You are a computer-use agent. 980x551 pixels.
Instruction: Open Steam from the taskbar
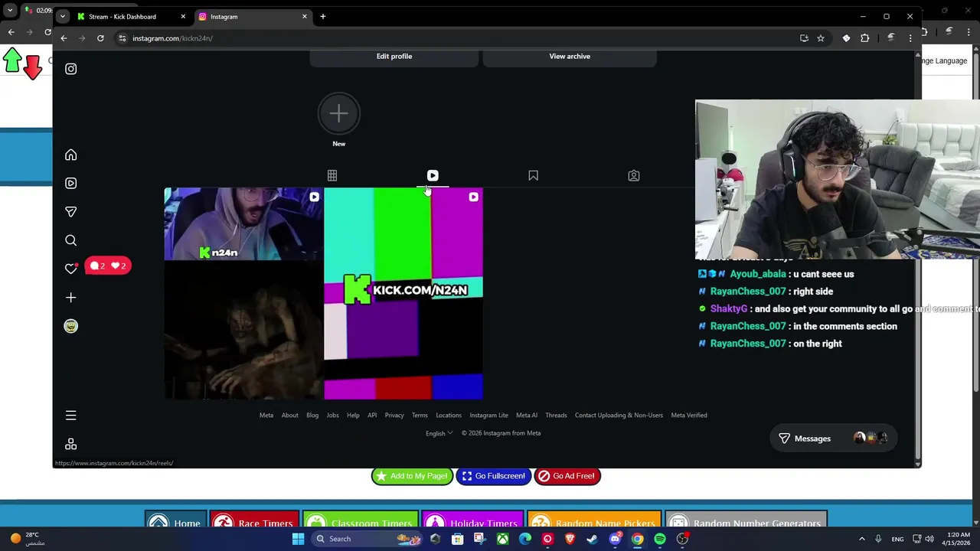coord(592,539)
